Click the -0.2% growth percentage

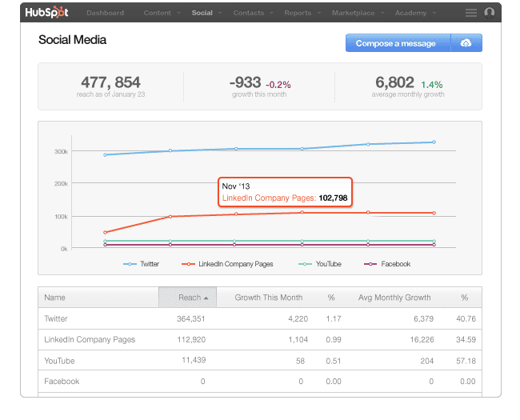click(278, 85)
